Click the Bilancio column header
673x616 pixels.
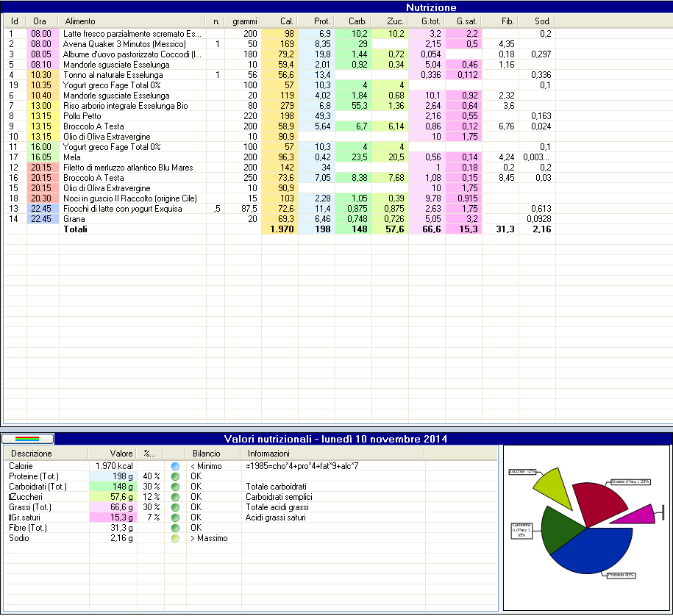click(206, 454)
